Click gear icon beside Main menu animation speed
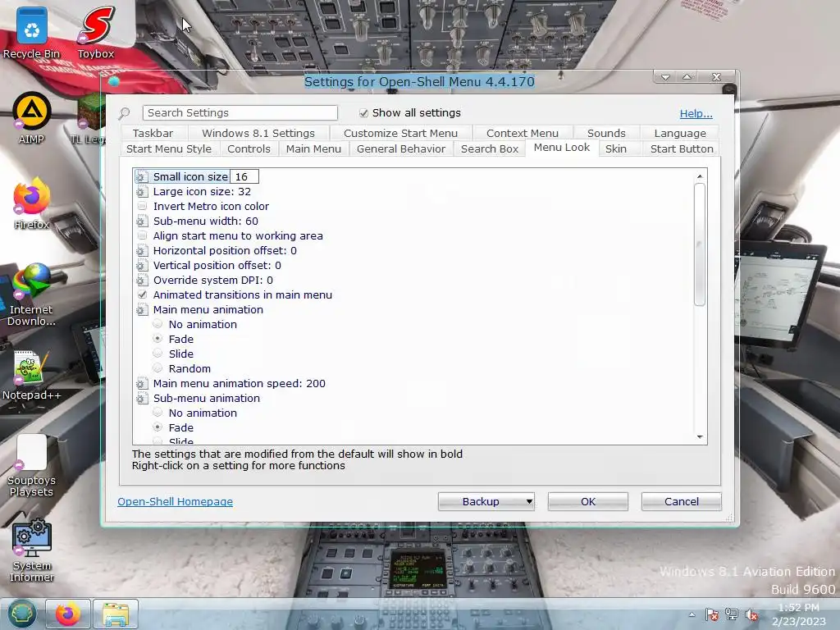The width and height of the screenshot is (840, 630). 141,384
